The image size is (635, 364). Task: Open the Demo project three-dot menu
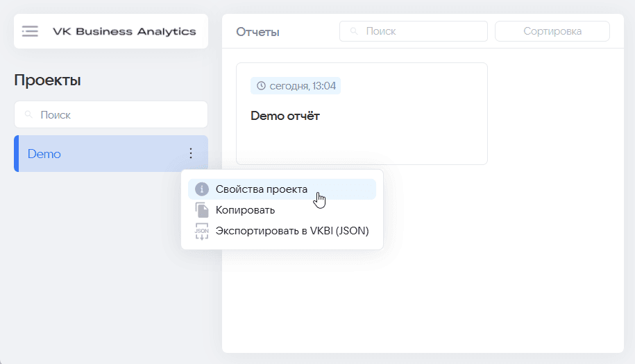191,153
